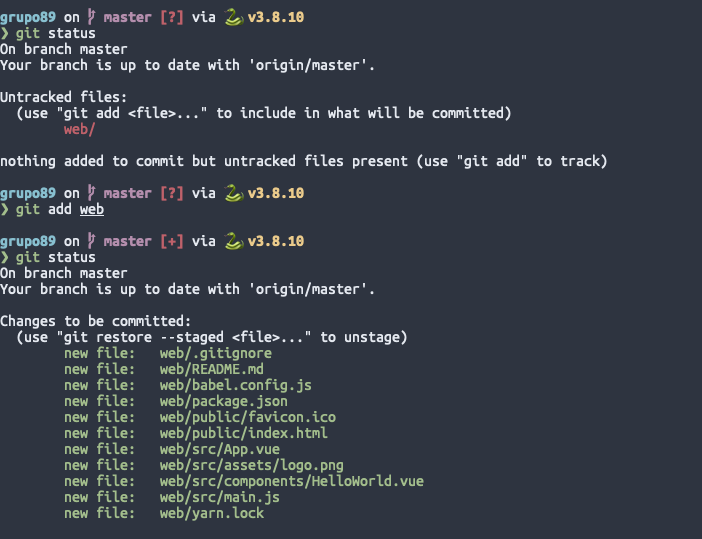Click the underlined web argument
The width and height of the screenshot is (702, 539).
point(92,210)
